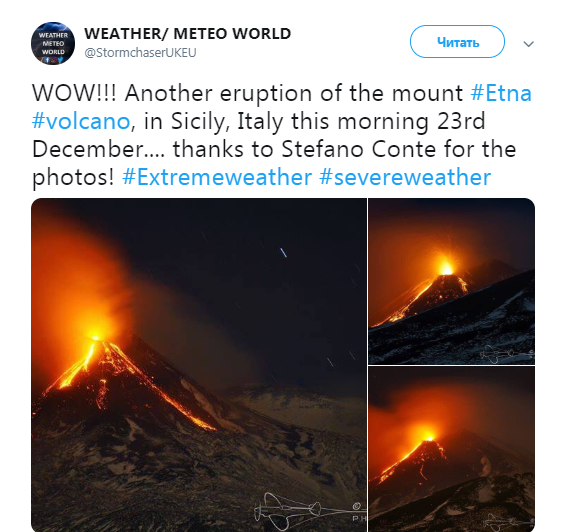The image size is (563, 532).
Task: View the top-right eruption photo
Action: (452, 281)
